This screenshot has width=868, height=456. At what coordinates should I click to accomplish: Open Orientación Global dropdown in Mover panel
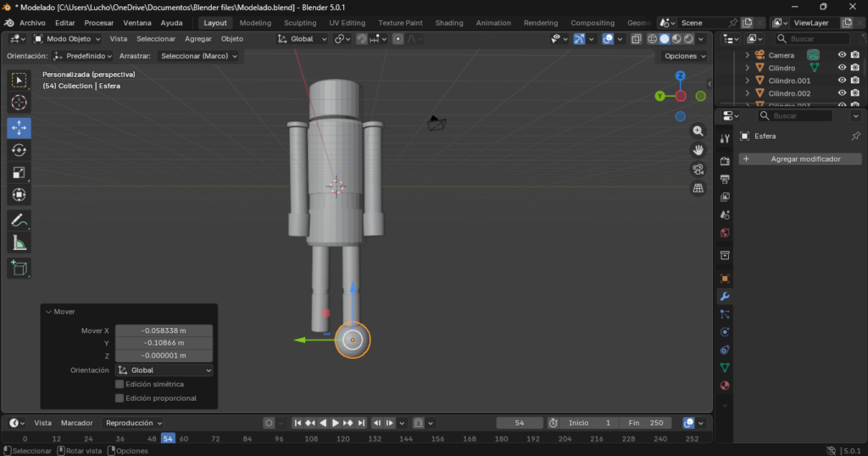pyautogui.click(x=164, y=370)
